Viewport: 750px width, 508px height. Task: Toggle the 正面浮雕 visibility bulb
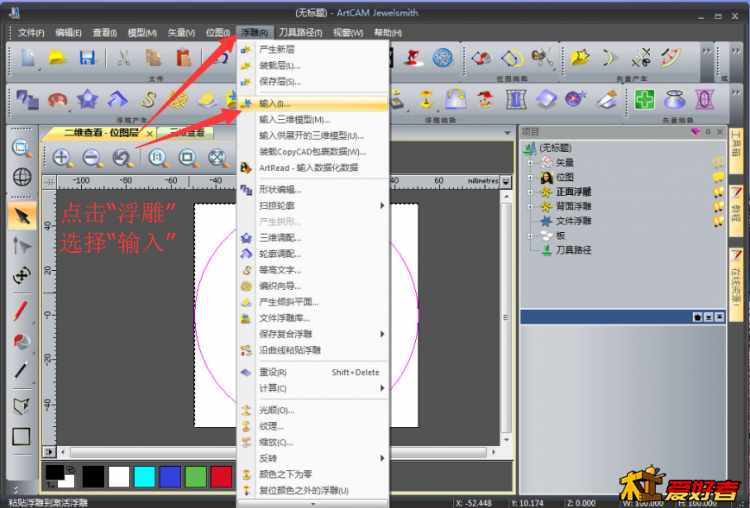tap(718, 192)
